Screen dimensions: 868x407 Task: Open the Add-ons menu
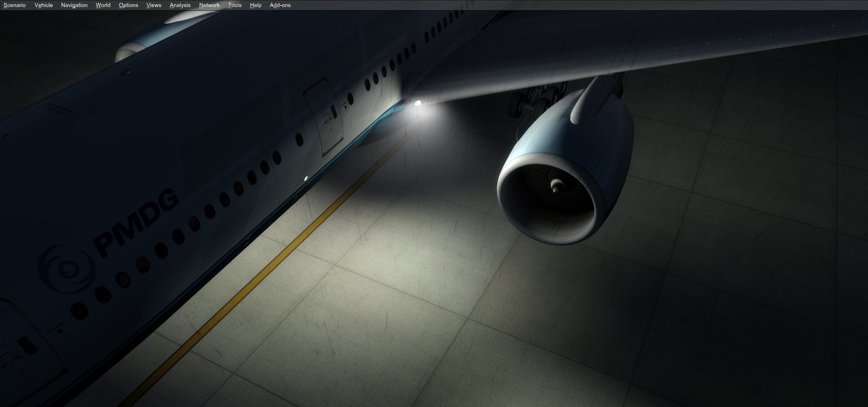click(x=280, y=5)
